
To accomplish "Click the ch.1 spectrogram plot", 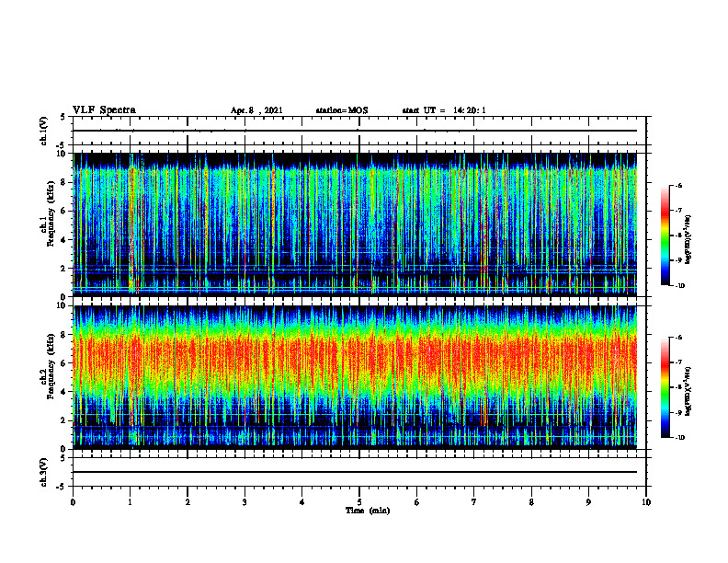I will point(355,224).
